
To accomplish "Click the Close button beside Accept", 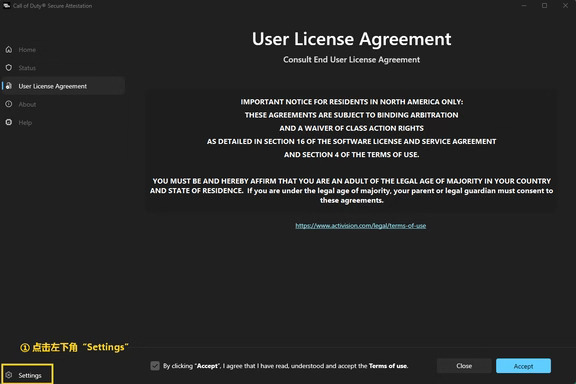I will (x=464, y=366).
